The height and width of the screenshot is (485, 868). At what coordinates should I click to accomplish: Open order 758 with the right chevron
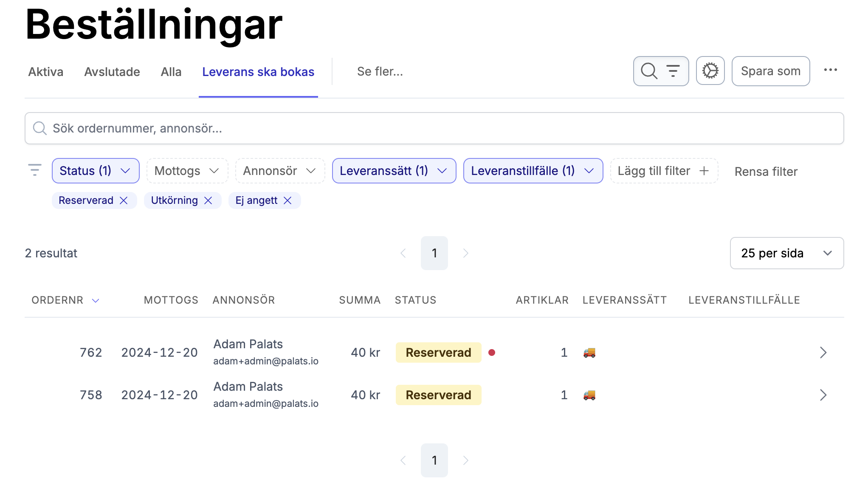click(x=823, y=395)
